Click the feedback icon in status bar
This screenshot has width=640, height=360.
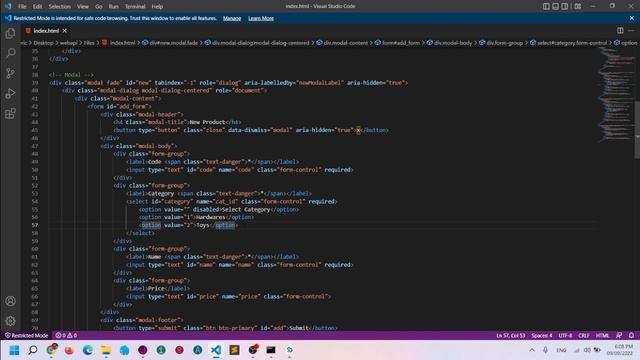[619, 336]
